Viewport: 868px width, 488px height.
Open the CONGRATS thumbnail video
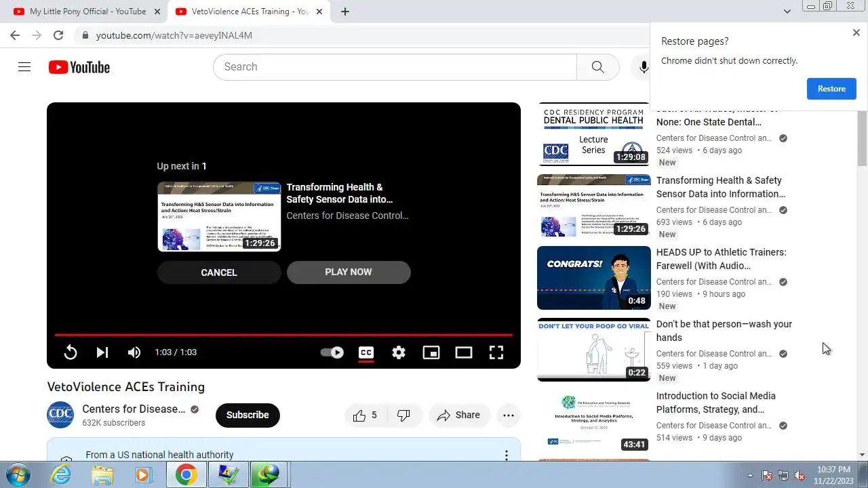tap(594, 278)
